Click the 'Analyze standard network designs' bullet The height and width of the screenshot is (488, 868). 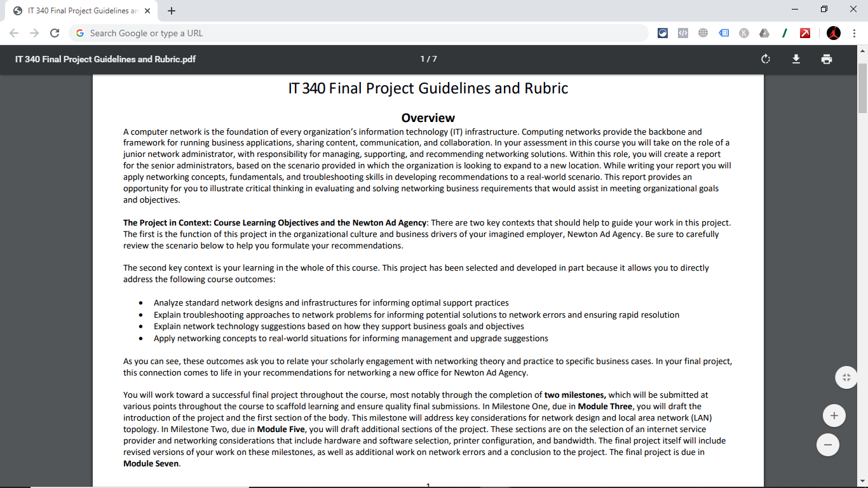(x=331, y=303)
